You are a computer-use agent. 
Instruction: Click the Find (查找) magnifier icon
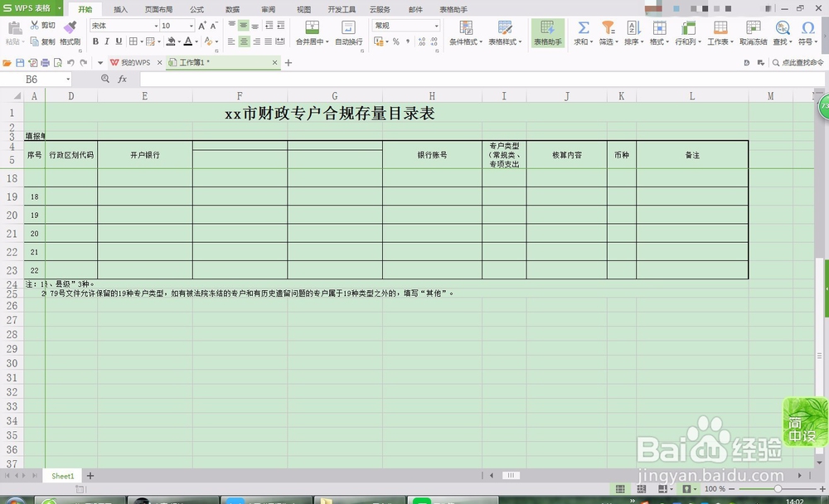(x=783, y=27)
